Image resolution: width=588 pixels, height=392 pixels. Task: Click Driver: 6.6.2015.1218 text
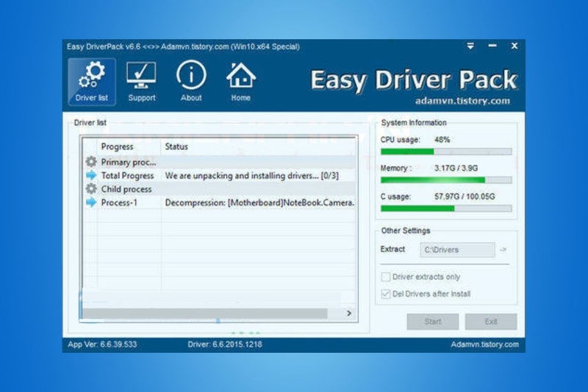[225, 344]
